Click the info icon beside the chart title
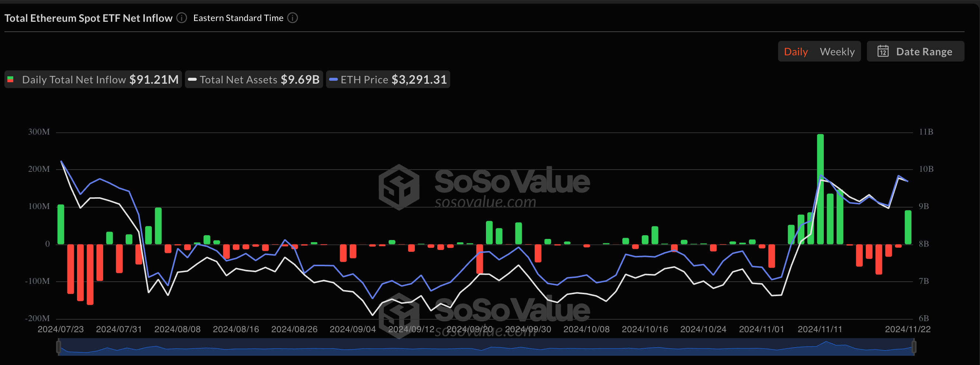 point(182,18)
